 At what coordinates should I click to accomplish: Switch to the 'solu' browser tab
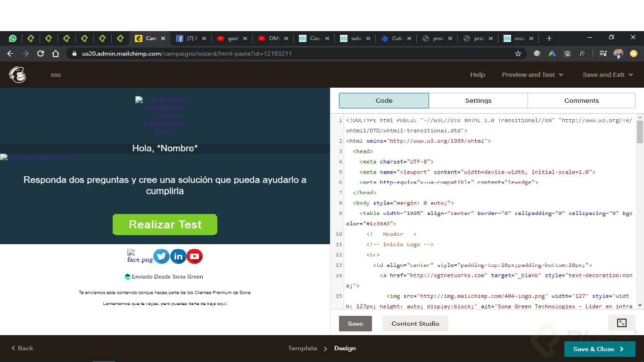click(x=355, y=39)
